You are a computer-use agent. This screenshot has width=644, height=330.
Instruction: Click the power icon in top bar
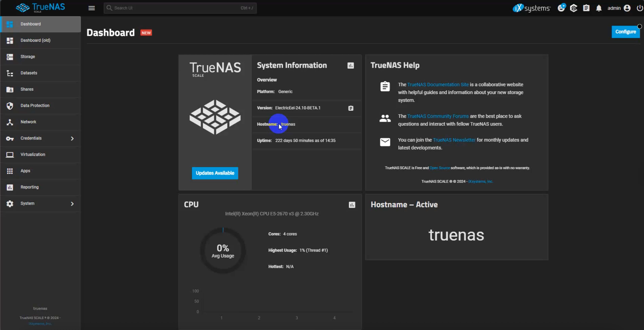(640, 8)
